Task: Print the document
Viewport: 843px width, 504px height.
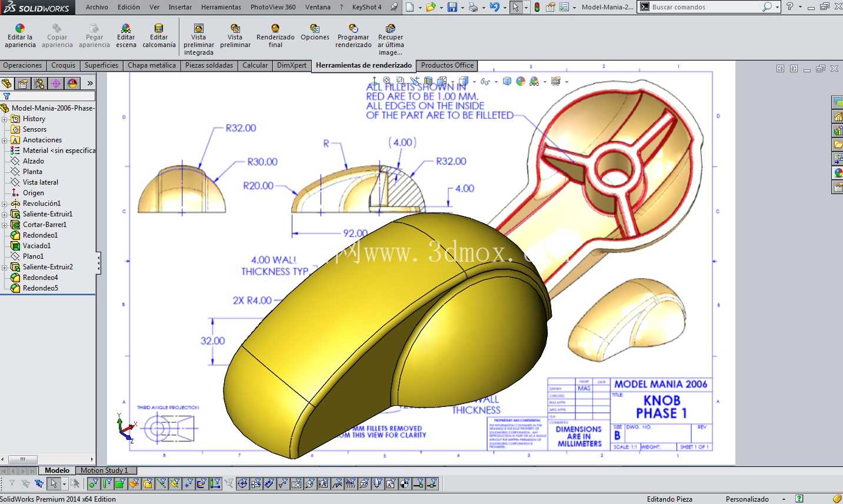Action: point(473,7)
